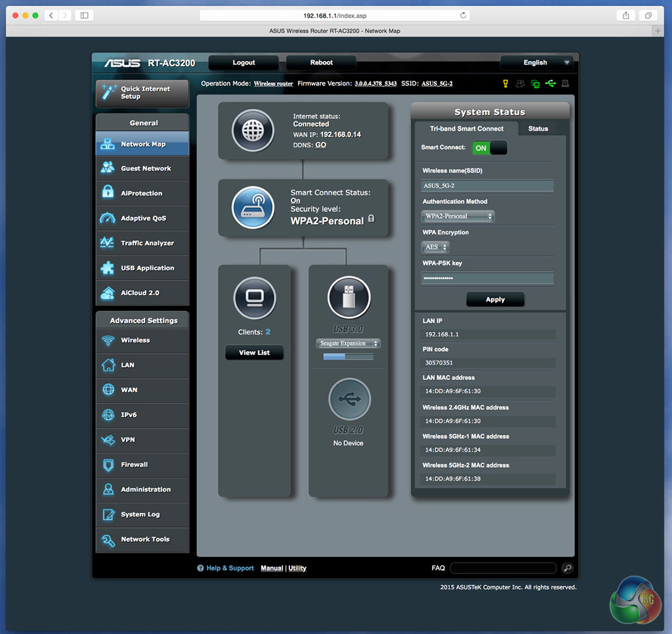Open Administration page
Image resolution: width=672 pixels, height=634 pixels.
[142, 490]
